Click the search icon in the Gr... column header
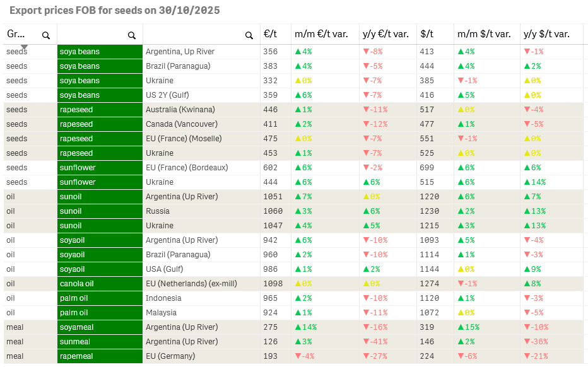Viewport: 588px width, 367px height. click(46, 35)
